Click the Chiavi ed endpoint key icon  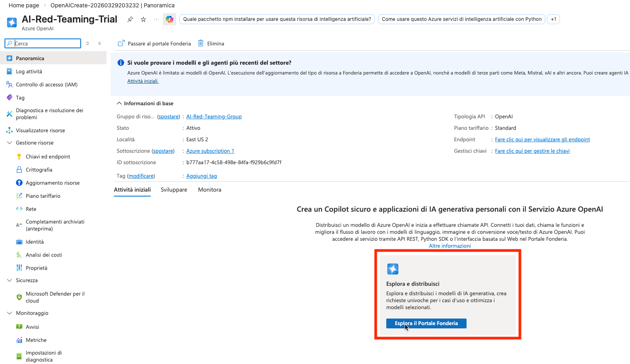pyautogui.click(x=19, y=157)
